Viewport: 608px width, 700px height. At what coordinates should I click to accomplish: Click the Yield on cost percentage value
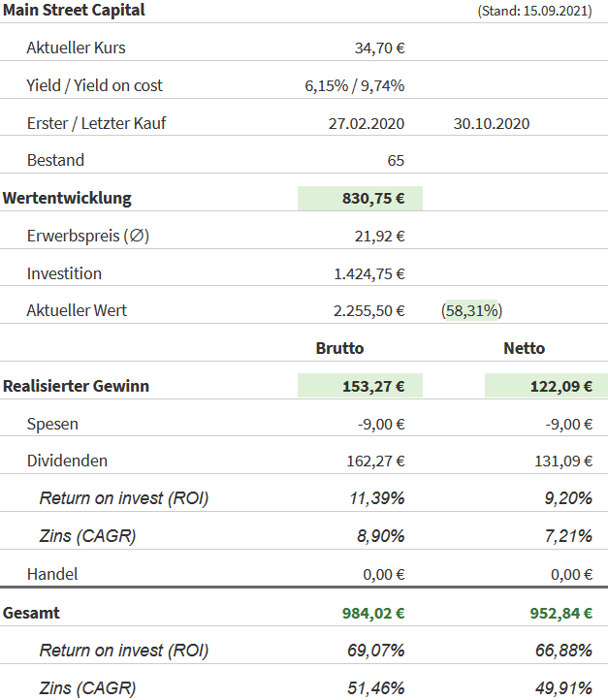pyautogui.click(x=383, y=85)
